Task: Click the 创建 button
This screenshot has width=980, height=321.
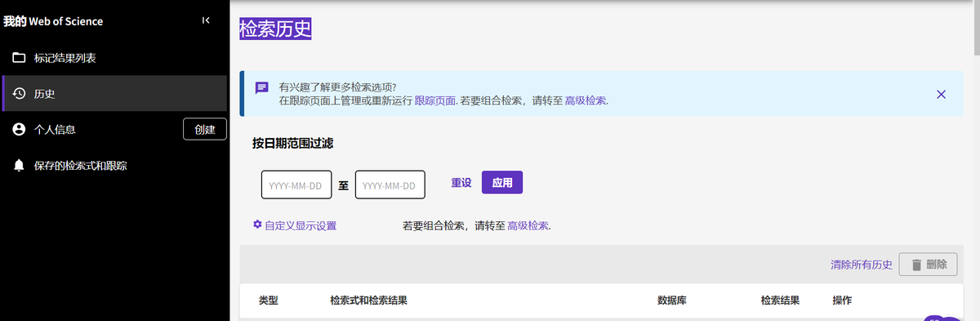Action: click(205, 129)
